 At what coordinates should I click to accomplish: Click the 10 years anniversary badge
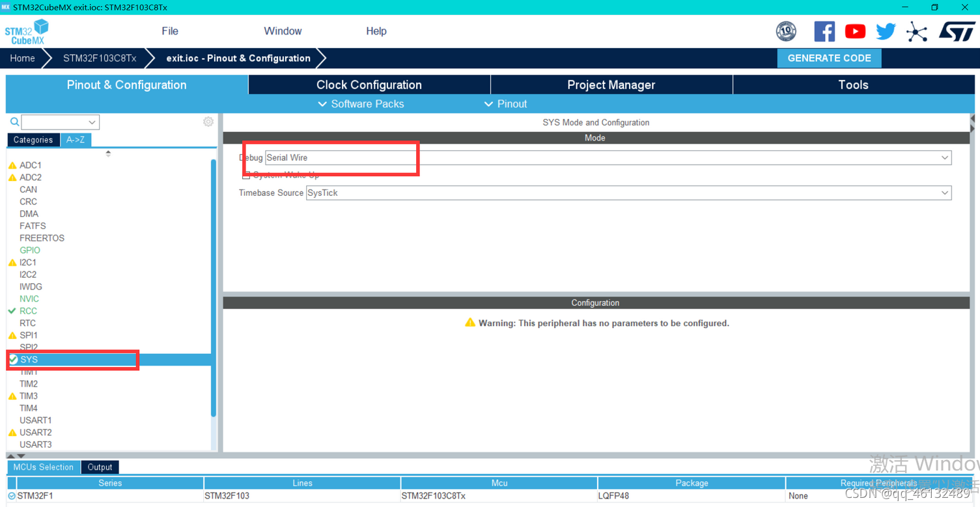(786, 31)
